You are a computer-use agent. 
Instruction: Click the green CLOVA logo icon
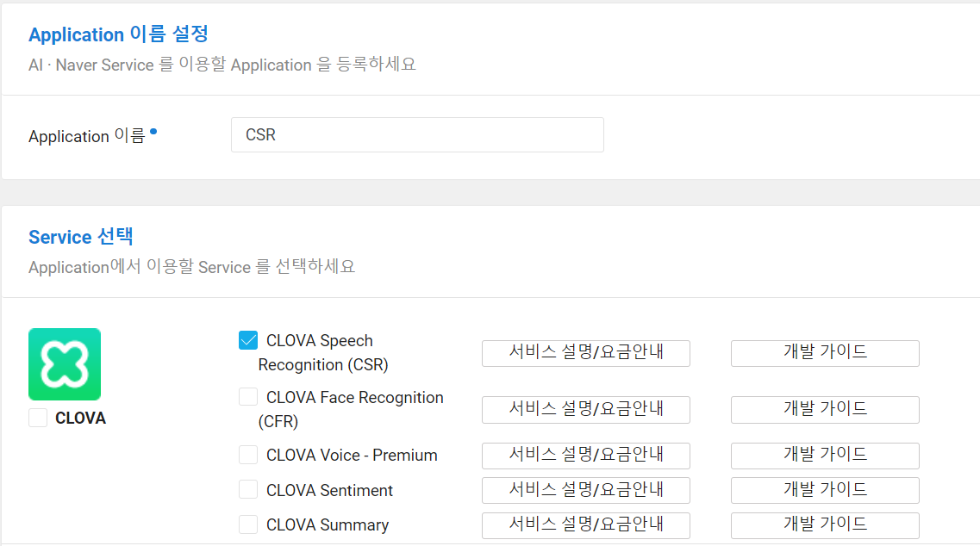(65, 364)
